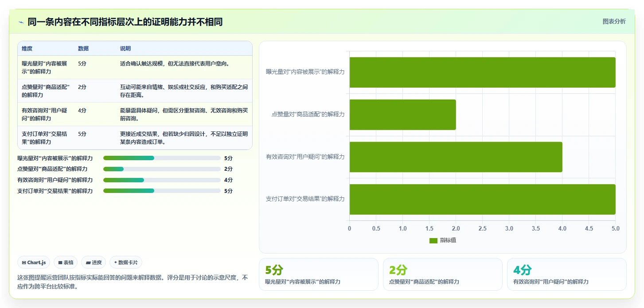
Task: Click the 有效咨询 bar in the chart
Action: (456, 157)
